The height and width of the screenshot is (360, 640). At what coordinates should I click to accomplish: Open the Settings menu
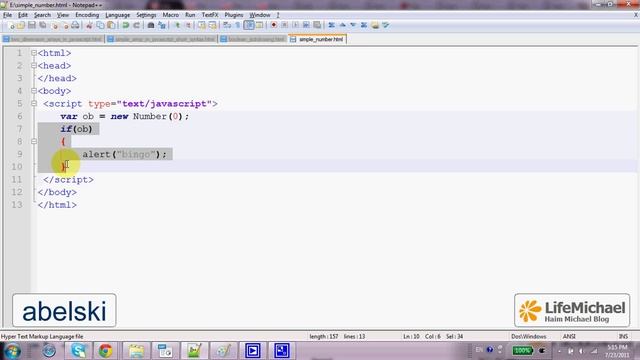point(146,15)
